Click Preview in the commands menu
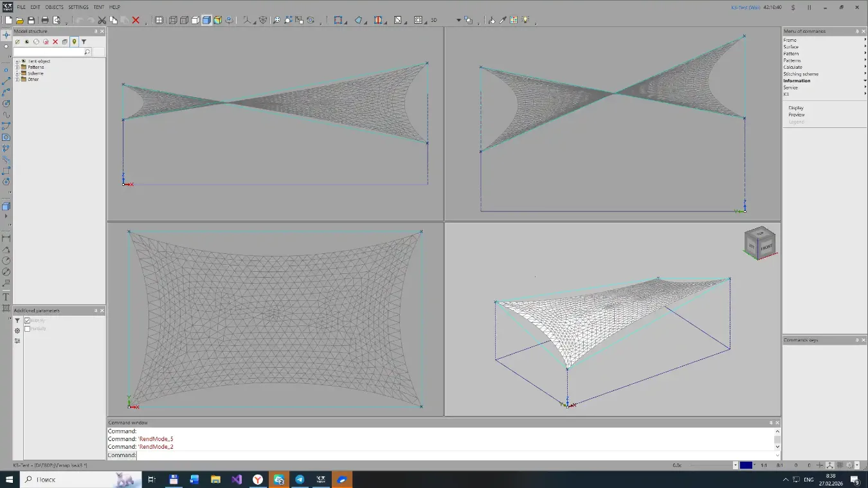This screenshot has width=868, height=488. pyautogui.click(x=797, y=114)
